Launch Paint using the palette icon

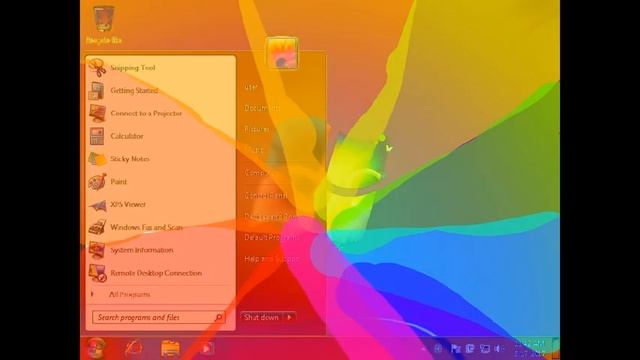(x=97, y=182)
